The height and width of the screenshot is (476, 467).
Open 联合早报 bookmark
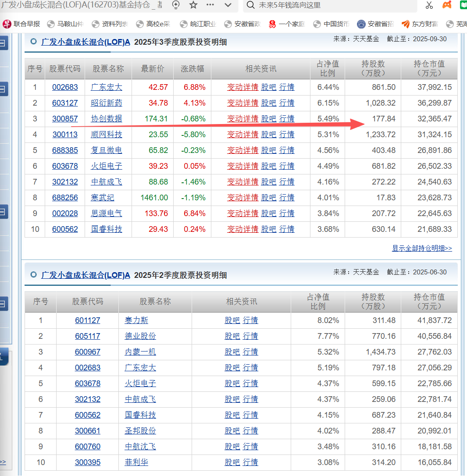click(x=21, y=24)
